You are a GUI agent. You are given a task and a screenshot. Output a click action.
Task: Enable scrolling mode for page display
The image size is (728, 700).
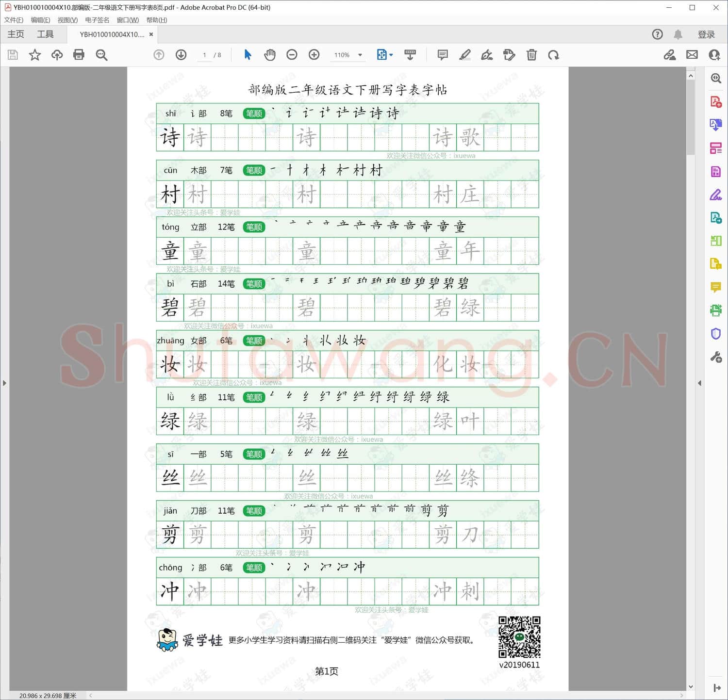410,55
